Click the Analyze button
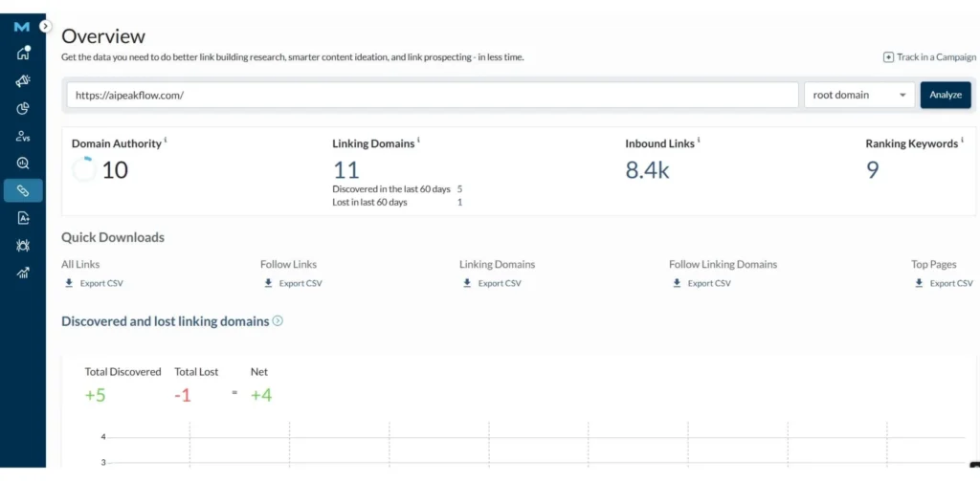Image resolution: width=980 pixels, height=481 pixels. tap(946, 95)
